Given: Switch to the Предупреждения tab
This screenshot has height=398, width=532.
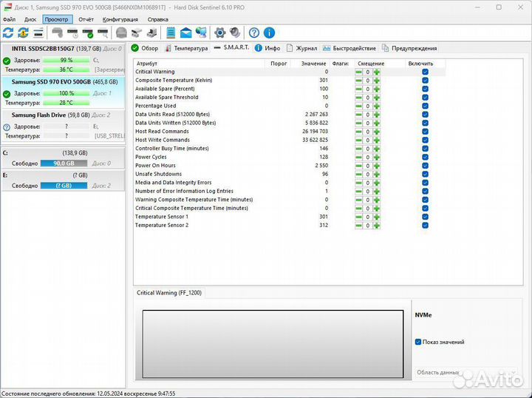Looking at the screenshot, I should click(409, 48).
